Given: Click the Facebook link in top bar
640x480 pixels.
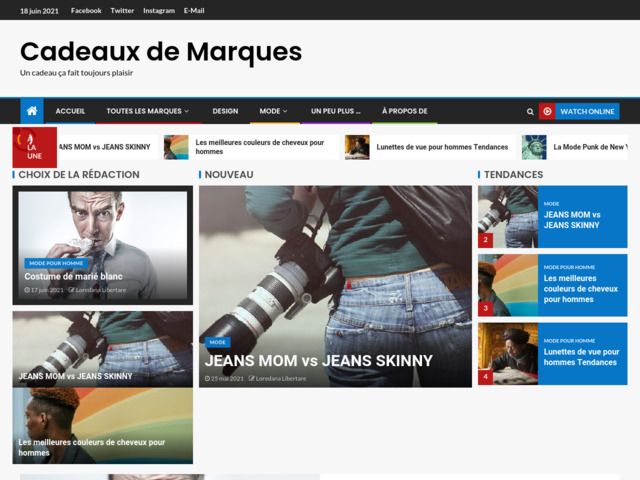Looking at the screenshot, I should click(86, 11).
